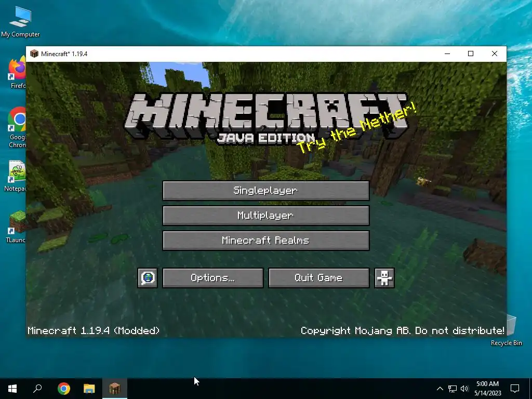
Task: Maximize the Minecraft window
Action: (471, 54)
